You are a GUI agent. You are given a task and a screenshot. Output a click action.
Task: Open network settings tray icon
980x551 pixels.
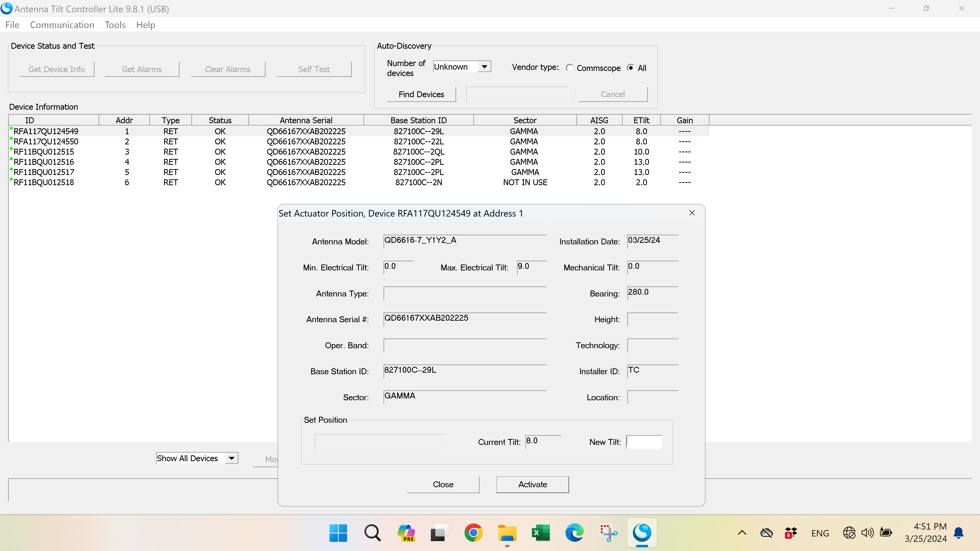click(x=849, y=533)
